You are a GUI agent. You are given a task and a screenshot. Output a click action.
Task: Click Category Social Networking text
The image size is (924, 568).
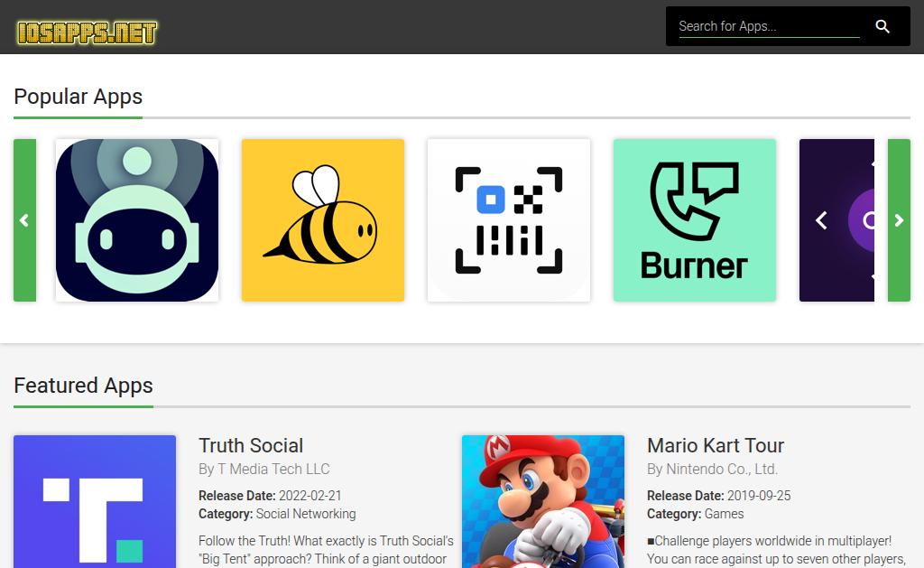pos(277,514)
